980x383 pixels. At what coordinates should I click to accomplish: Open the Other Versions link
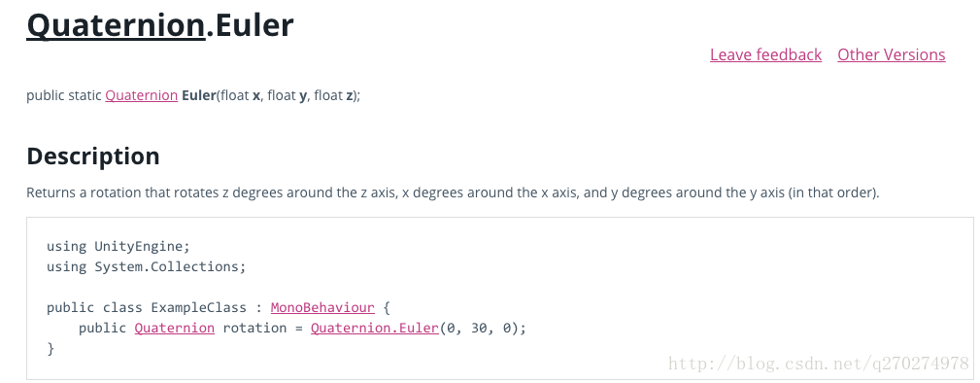892,55
